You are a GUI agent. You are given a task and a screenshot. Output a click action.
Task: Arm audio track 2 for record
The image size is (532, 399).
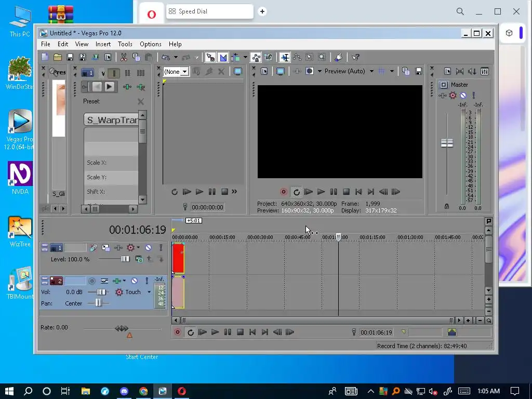click(x=91, y=281)
